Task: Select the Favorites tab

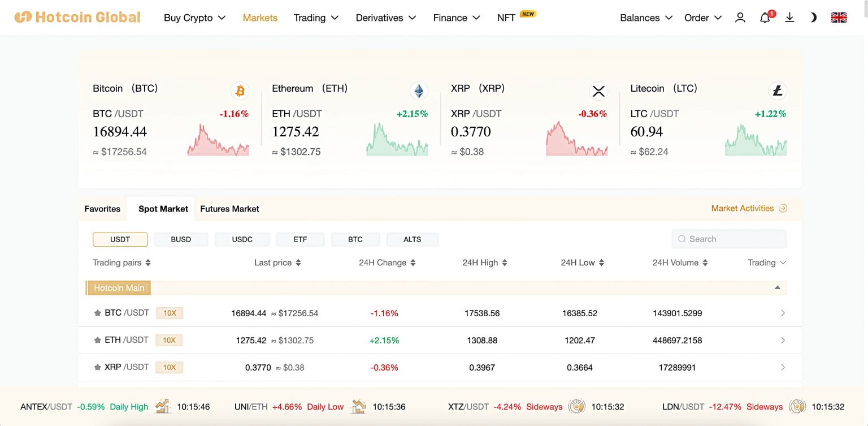Action: [x=102, y=209]
